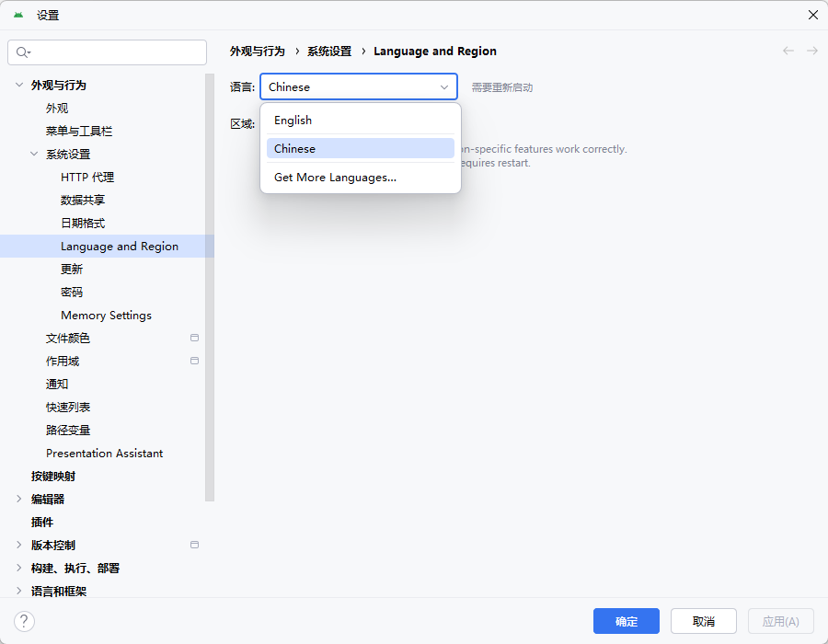This screenshot has height=644, width=828.
Task: Open the 语言 combo box showing Chinese
Action: coord(358,86)
